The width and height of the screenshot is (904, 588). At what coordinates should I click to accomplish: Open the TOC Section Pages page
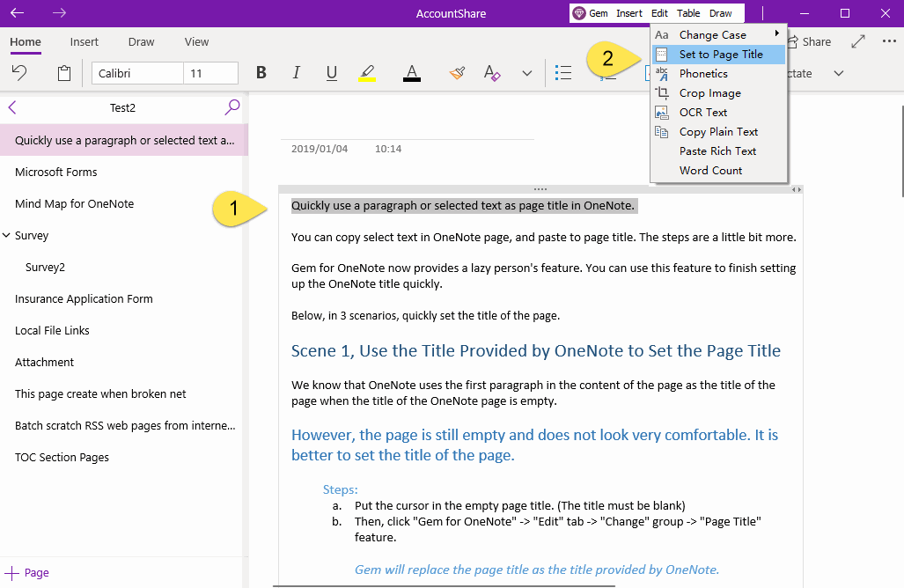point(124,457)
